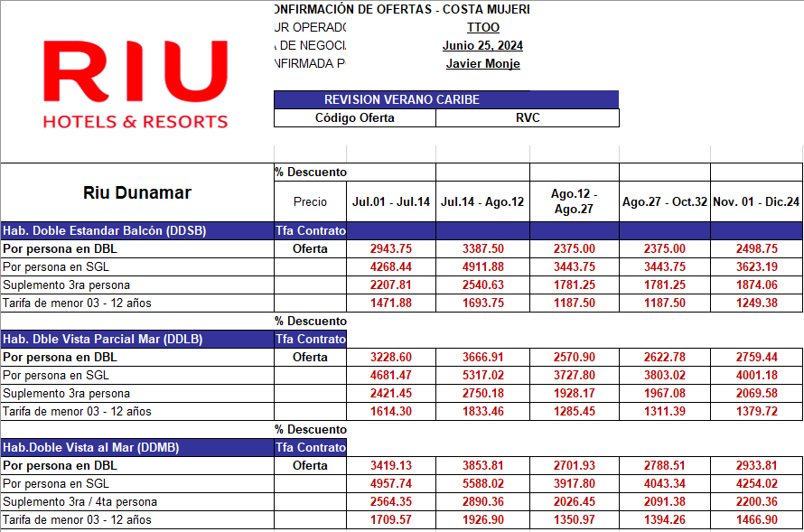Image resolution: width=804 pixels, height=532 pixels.
Task: Select price 2759.44 cell
Action: pos(756,358)
